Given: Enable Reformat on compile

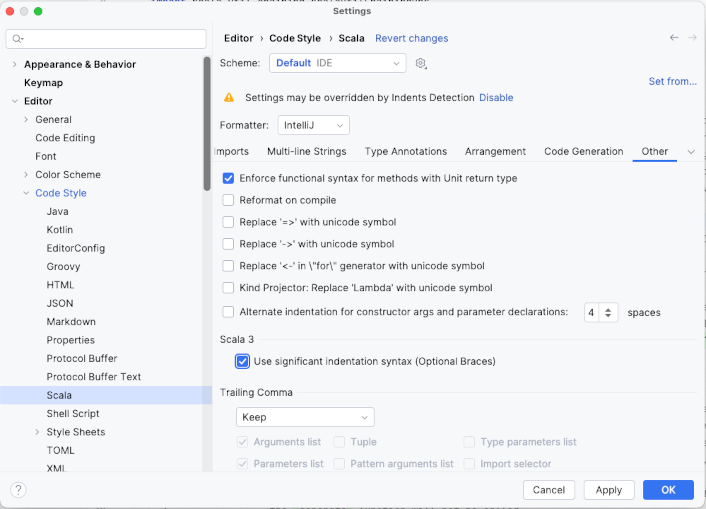Looking at the screenshot, I should [x=229, y=200].
